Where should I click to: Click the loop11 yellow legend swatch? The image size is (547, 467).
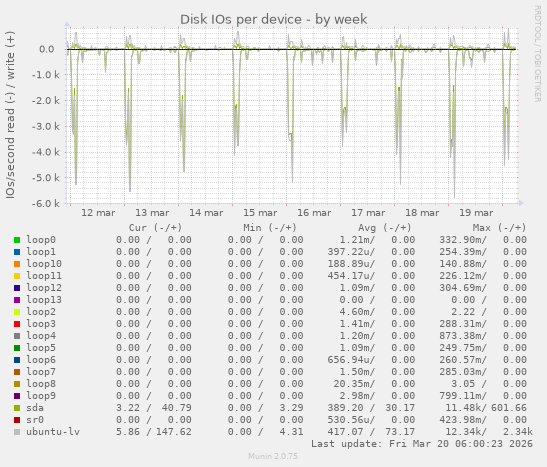[x=17, y=276]
